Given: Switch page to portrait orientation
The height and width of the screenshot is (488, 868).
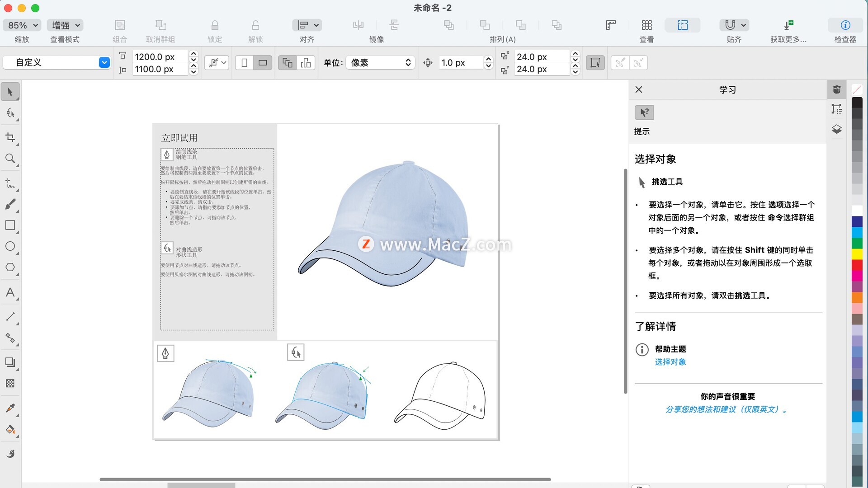Looking at the screenshot, I should click(x=245, y=63).
